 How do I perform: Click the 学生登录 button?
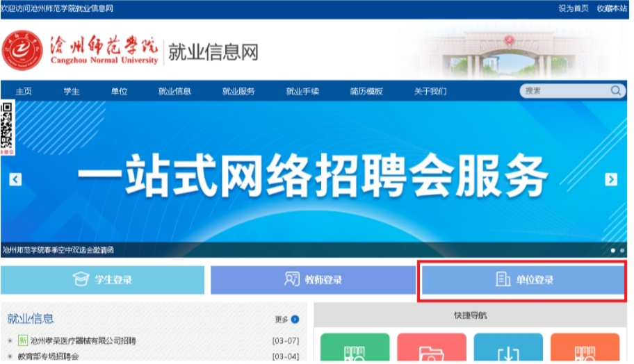[x=102, y=279]
